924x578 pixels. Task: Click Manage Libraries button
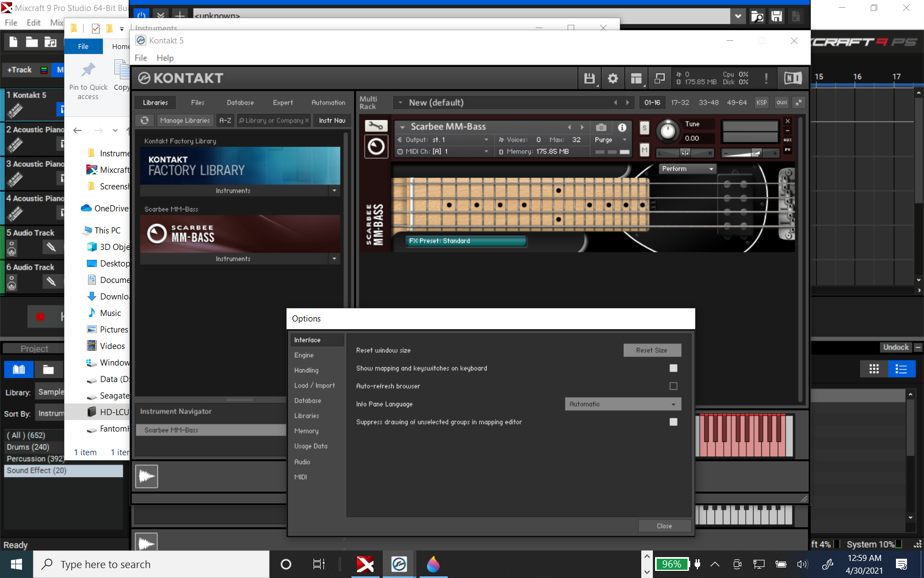[185, 121]
